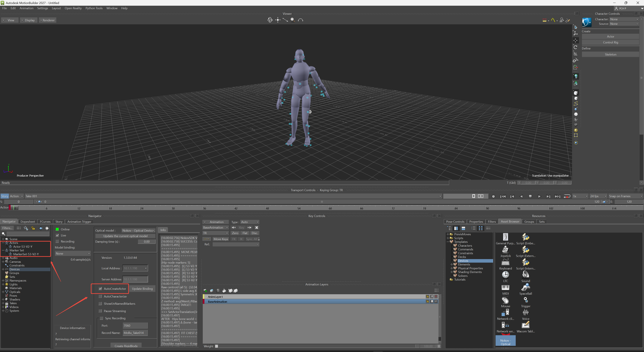Activate the Scale tool in viewer toolbar
This screenshot has width=644, height=352.
tap(576, 53)
